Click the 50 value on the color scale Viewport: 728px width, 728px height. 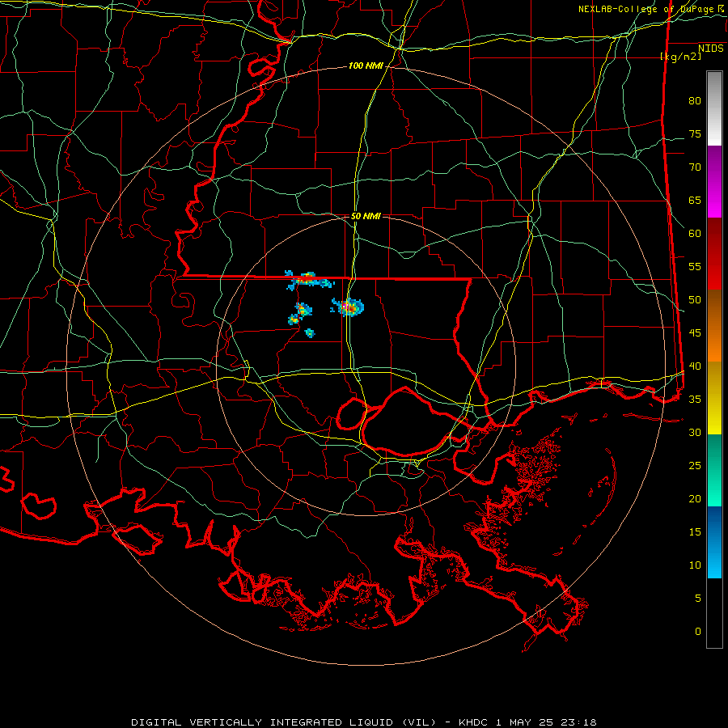[x=695, y=300]
